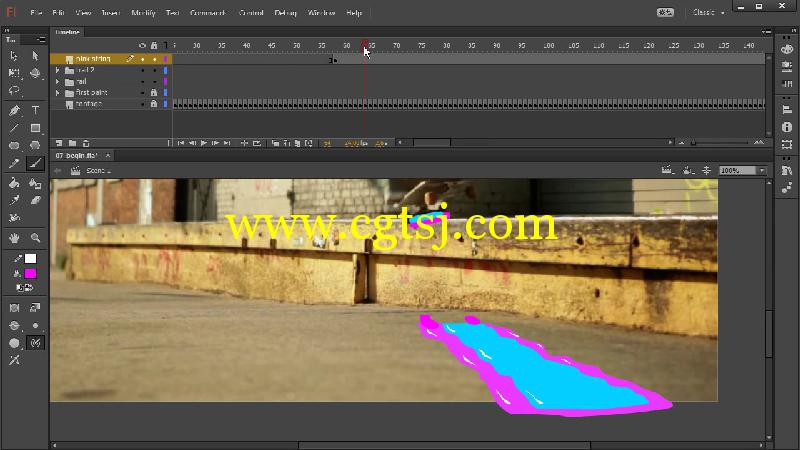The width and height of the screenshot is (800, 450).
Task: Select the Eyedropper tool
Action: point(14,201)
